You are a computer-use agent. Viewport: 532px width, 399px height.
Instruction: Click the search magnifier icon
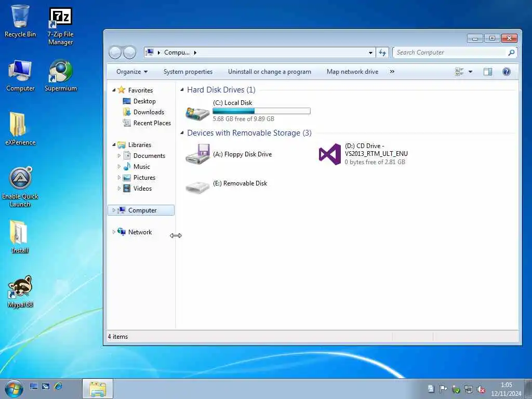coord(511,52)
